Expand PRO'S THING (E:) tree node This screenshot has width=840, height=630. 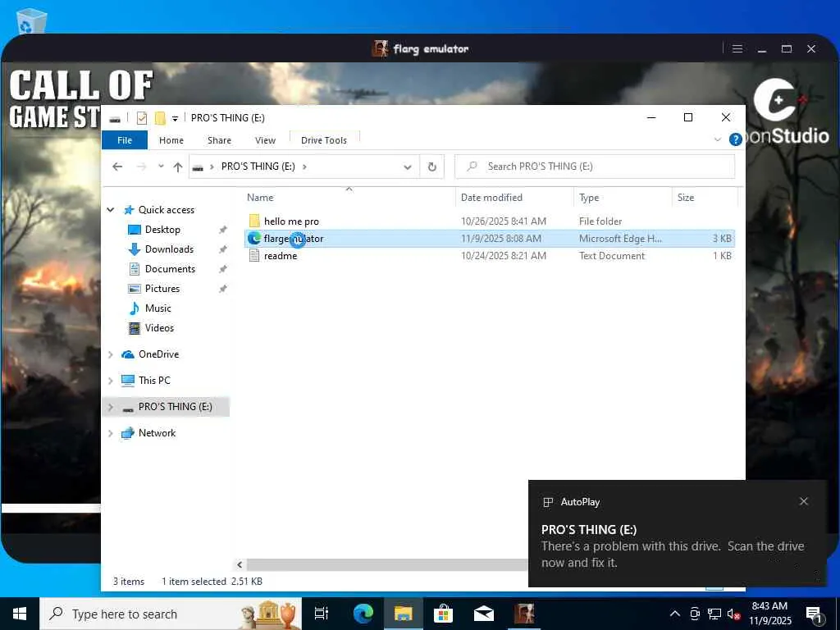[x=111, y=407]
